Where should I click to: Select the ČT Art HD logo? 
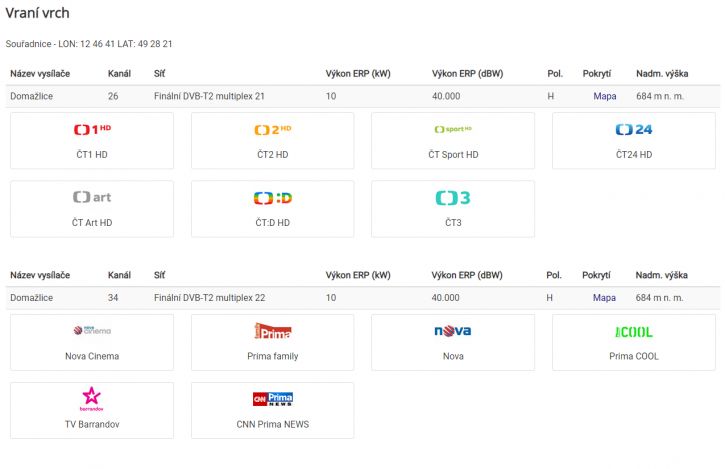click(x=92, y=197)
